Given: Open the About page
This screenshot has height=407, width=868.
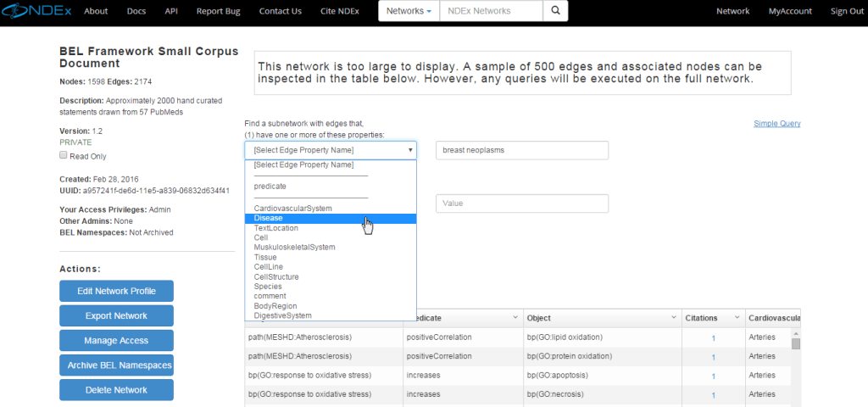Looking at the screenshot, I should coord(97,11).
